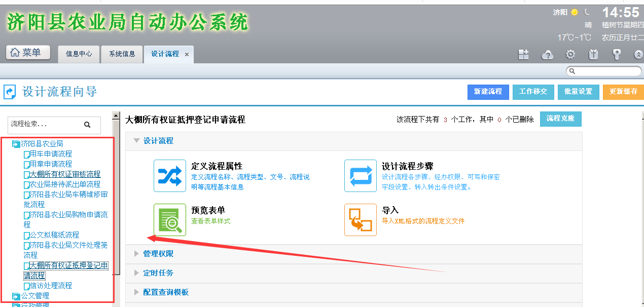The width and height of the screenshot is (644, 307).
Task: Select 大棚所有权证抵押登记申请流程 tree item
Action: click(x=65, y=271)
